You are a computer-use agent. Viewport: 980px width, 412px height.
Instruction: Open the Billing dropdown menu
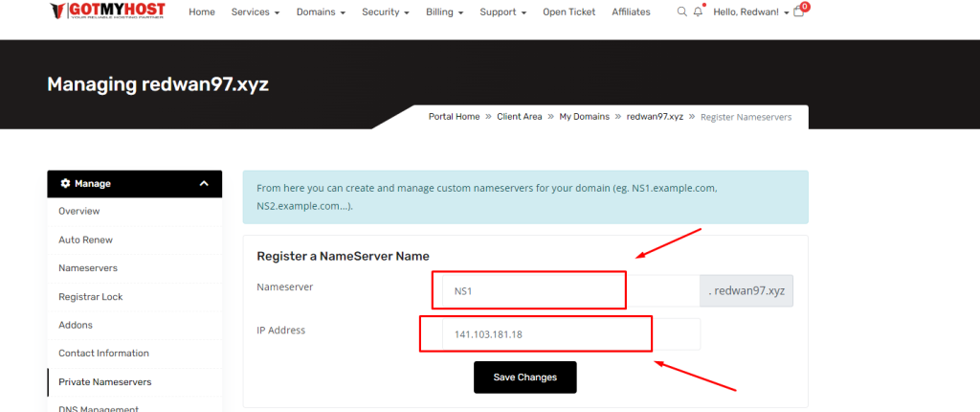pos(445,12)
